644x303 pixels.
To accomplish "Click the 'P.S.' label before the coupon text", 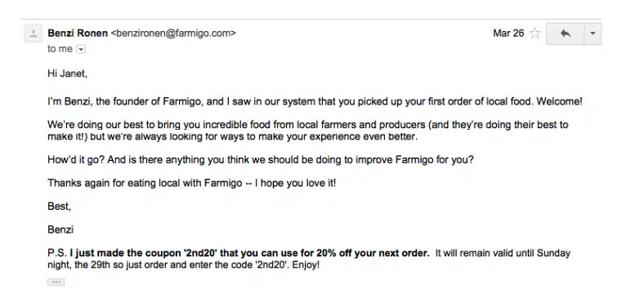I will pos(57,253).
